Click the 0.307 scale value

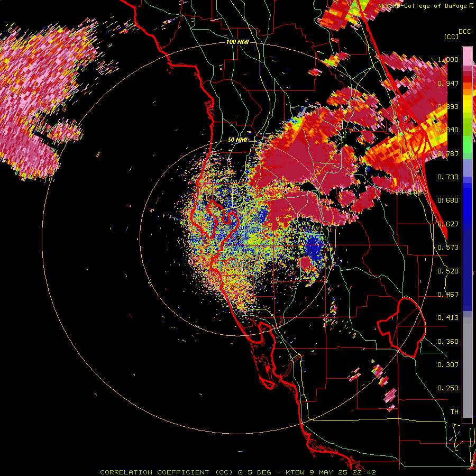click(x=448, y=365)
